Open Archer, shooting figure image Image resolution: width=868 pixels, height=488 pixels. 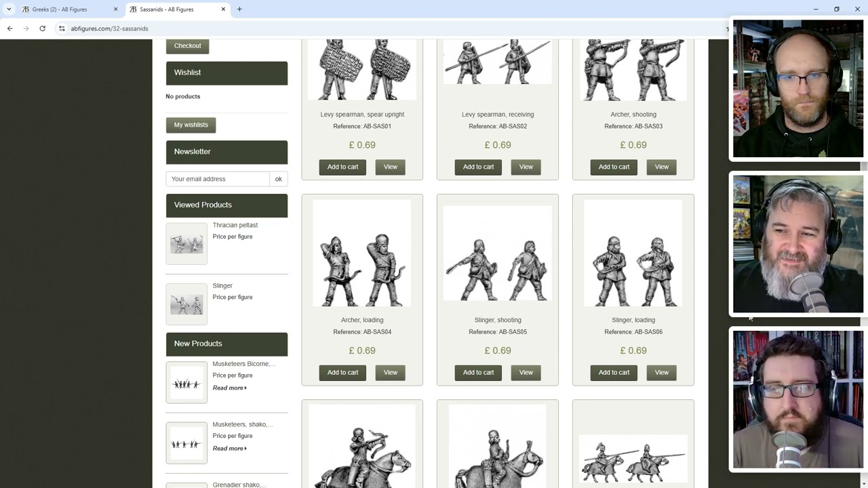(x=633, y=70)
